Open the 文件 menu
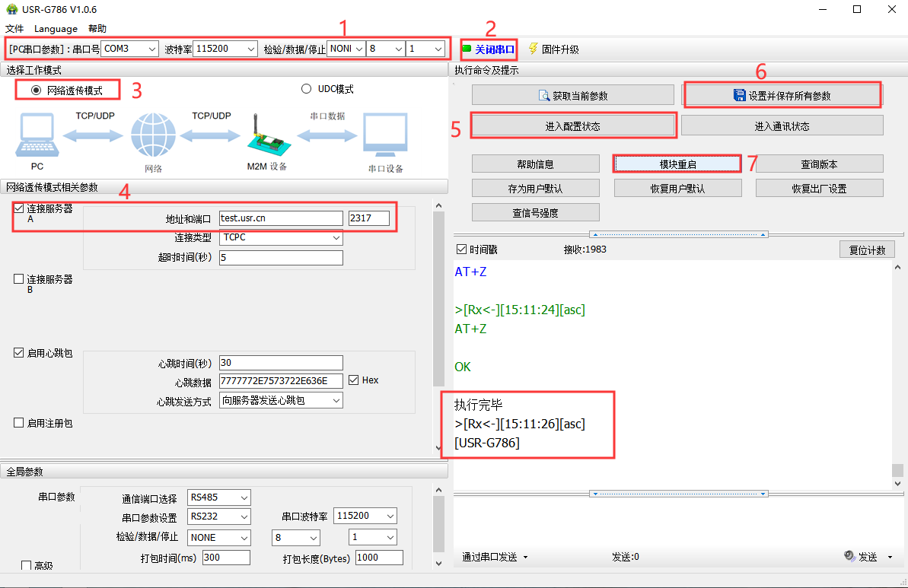This screenshot has height=588, width=908. point(14,29)
